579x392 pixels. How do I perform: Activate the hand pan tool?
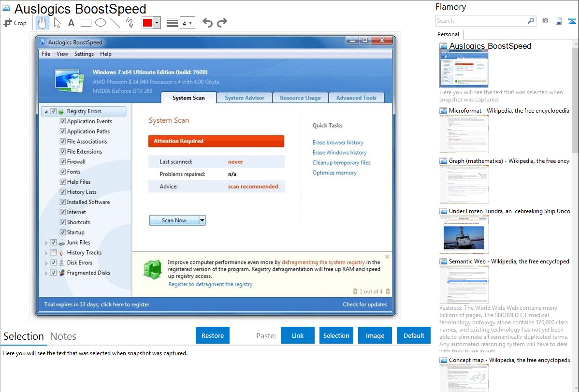click(42, 23)
